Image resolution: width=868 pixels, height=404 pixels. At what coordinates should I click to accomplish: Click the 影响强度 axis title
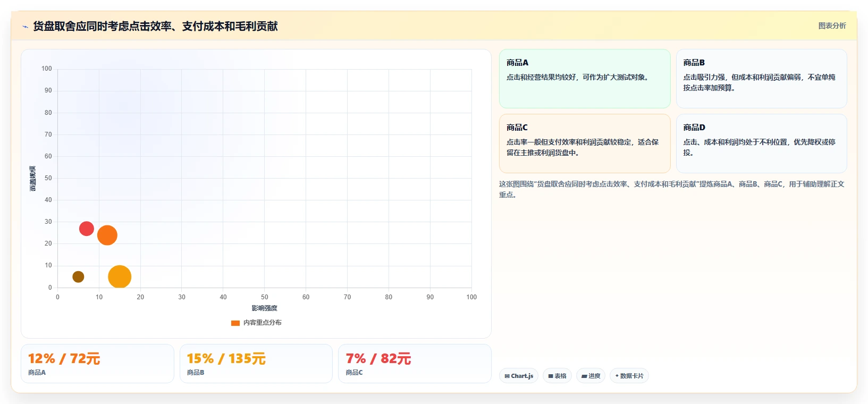click(264, 308)
